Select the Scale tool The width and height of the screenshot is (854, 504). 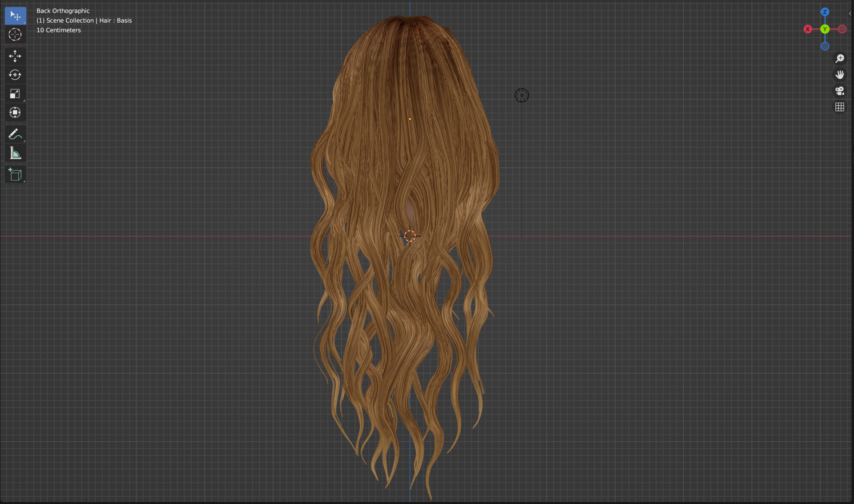click(x=15, y=93)
